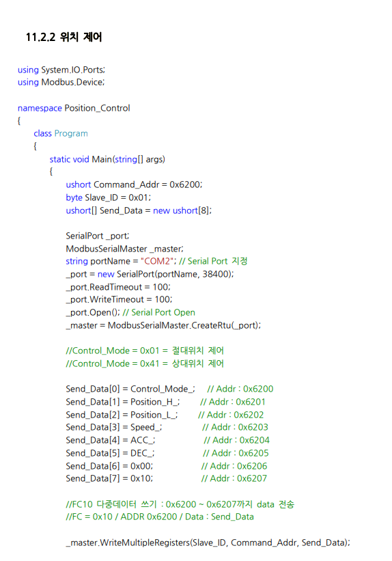Click 'static void Main(string[] args)' line
This screenshot has width=392, height=561.
point(107,159)
